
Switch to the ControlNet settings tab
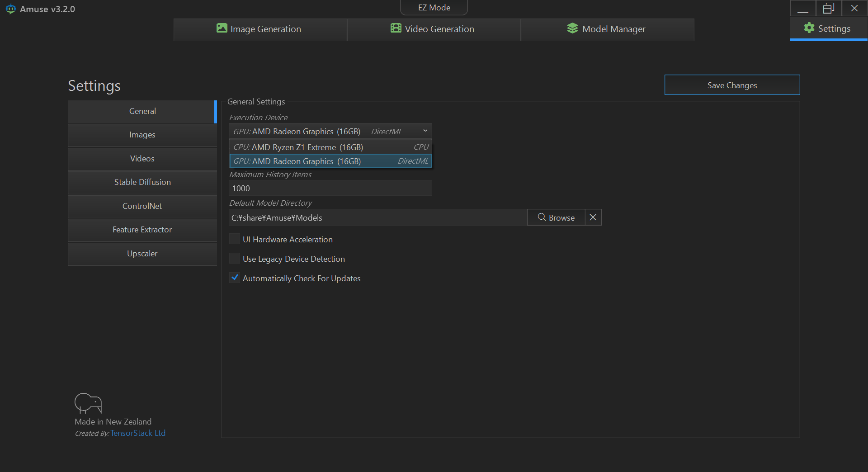coord(142,206)
